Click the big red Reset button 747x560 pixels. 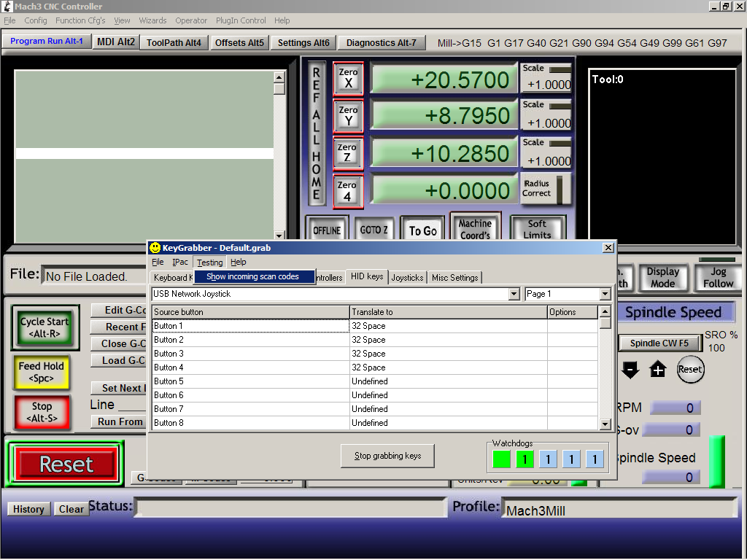click(66, 464)
